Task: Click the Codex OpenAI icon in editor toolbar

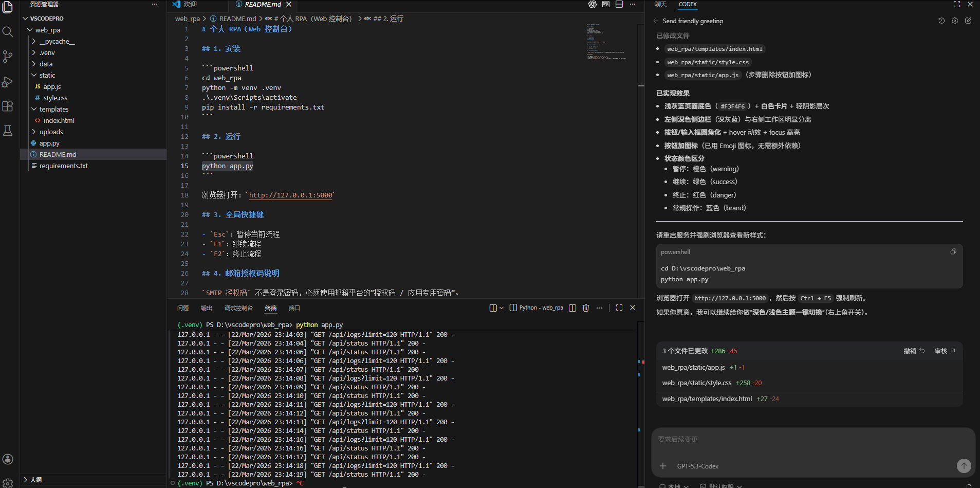Action: pos(593,4)
